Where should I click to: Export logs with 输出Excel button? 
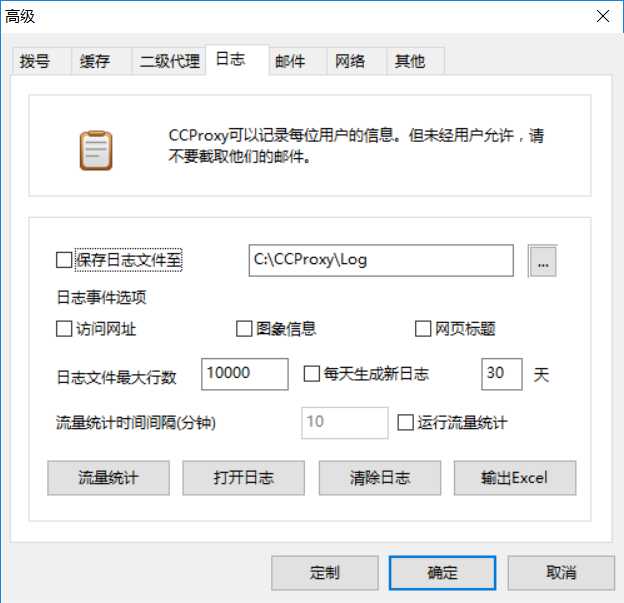click(x=515, y=478)
